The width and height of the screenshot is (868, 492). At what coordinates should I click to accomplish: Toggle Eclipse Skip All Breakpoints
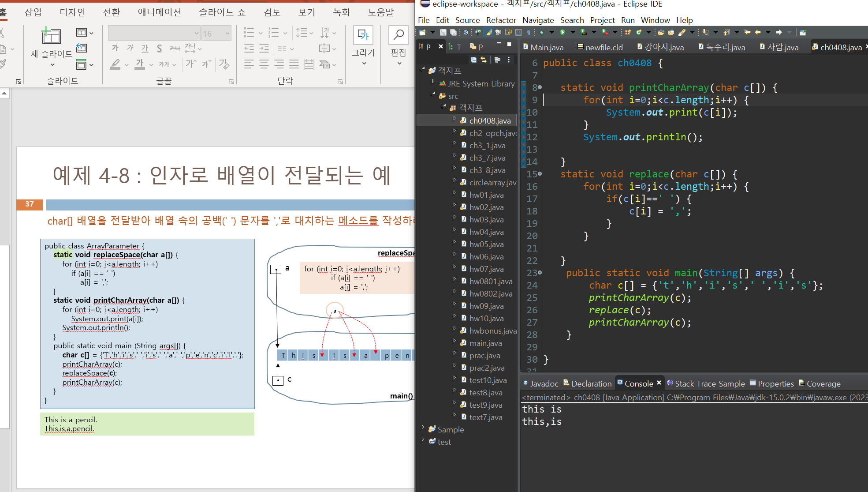pos(466,32)
